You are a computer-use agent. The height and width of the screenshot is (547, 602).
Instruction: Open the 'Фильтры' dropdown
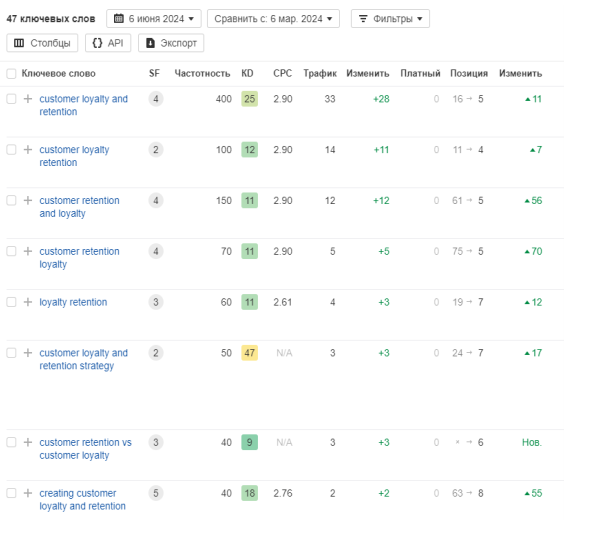pos(389,18)
